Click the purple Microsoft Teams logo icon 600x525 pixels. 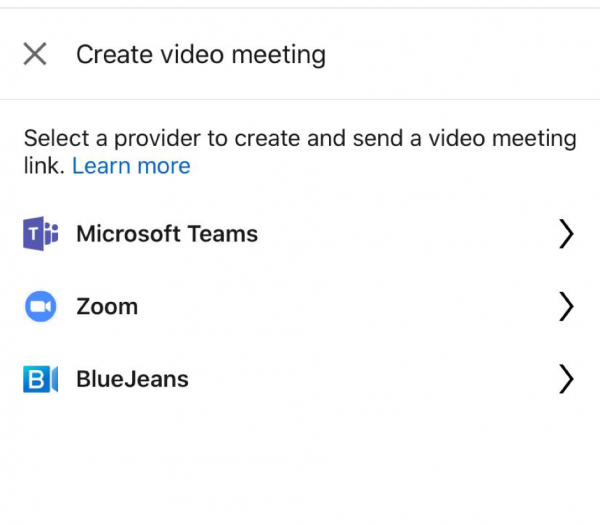point(41,233)
